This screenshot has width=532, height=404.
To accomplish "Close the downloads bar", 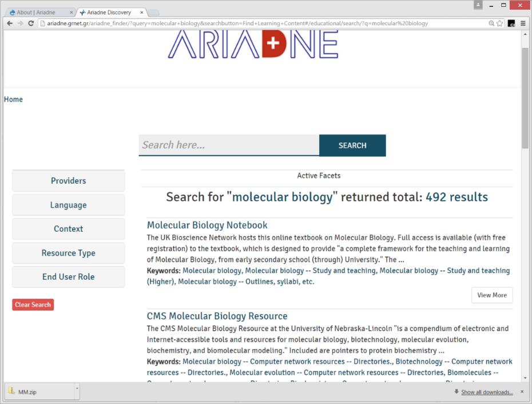I will pos(522,392).
